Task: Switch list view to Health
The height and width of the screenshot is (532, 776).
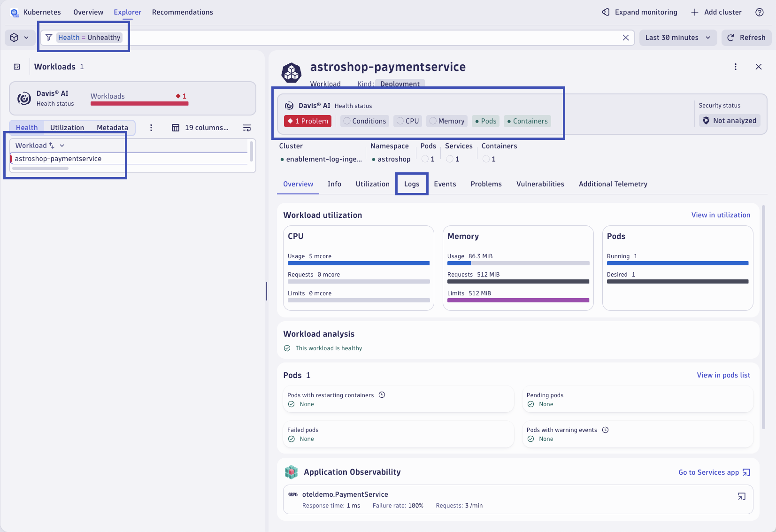Action: click(27, 128)
